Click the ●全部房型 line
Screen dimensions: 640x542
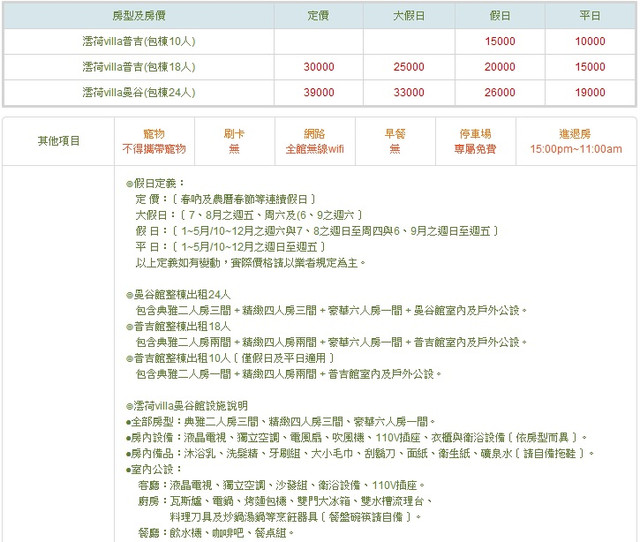click(280, 422)
